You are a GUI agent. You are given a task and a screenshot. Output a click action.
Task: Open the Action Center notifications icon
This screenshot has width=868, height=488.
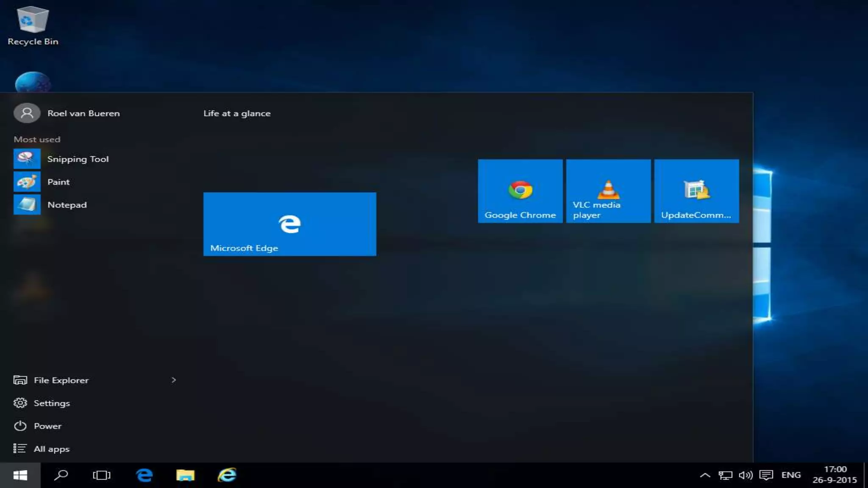point(766,475)
